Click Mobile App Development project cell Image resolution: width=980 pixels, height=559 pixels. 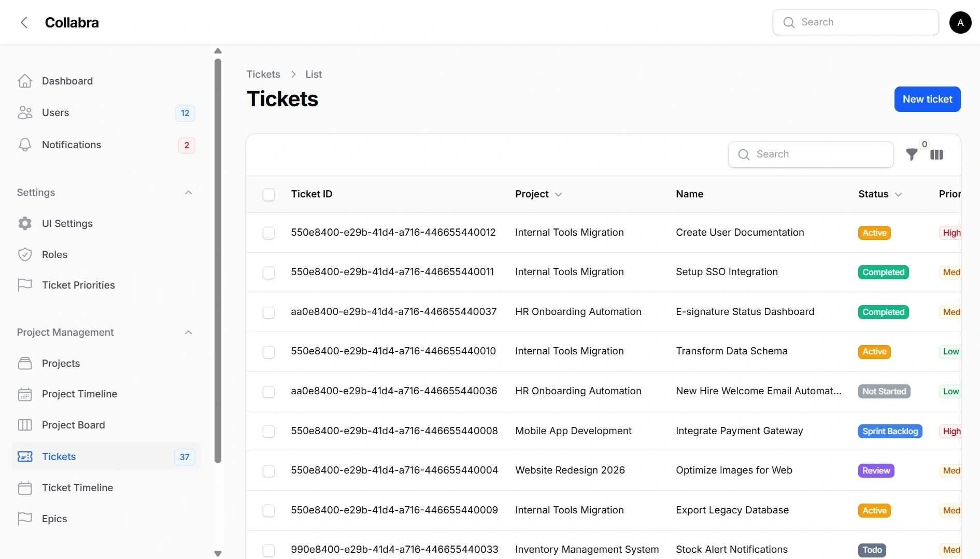click(573, 431)
